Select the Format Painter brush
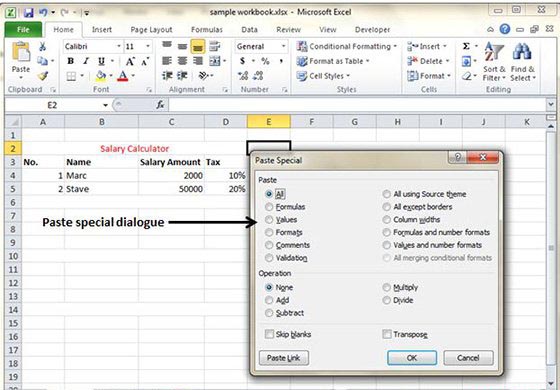The width and height of the screenshot is (560, 390). [x=43, y=76]
